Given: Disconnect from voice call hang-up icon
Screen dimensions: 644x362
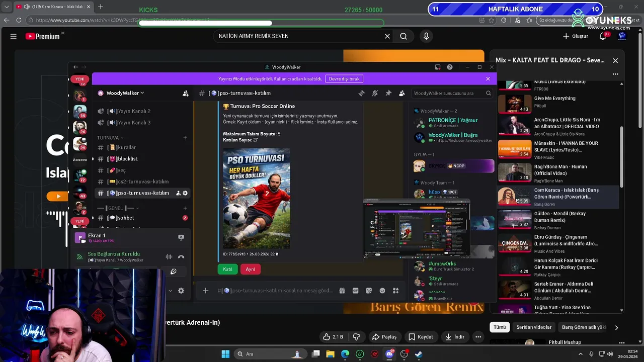Looking at the screenshot, I should [x=181, y=257].
